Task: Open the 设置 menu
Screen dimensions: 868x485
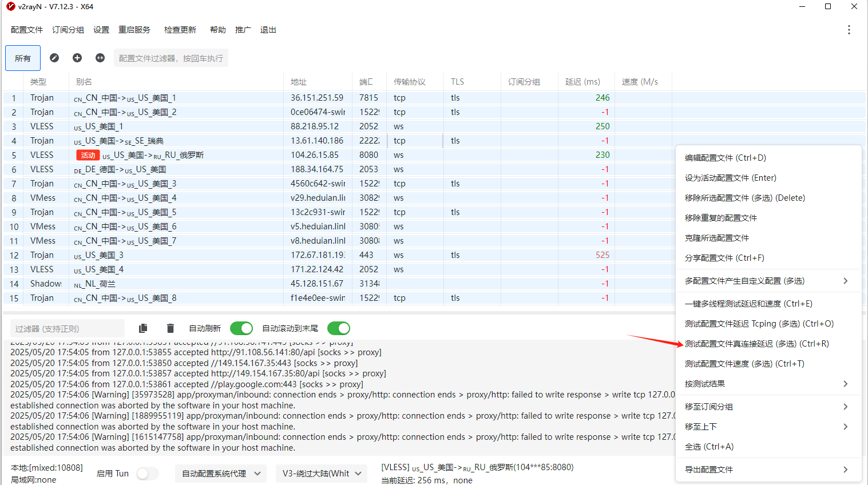Action: [101, 30]
